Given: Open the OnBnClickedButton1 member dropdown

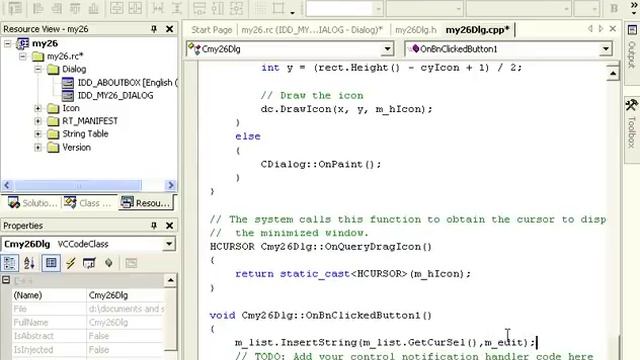Looking at the screenshot, I should click(x=606, y=49).
